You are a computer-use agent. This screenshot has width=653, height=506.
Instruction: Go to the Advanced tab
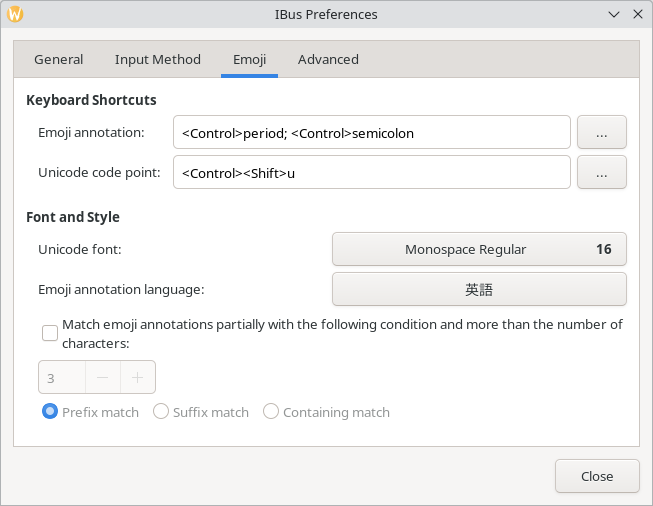[x=328, y=59]
